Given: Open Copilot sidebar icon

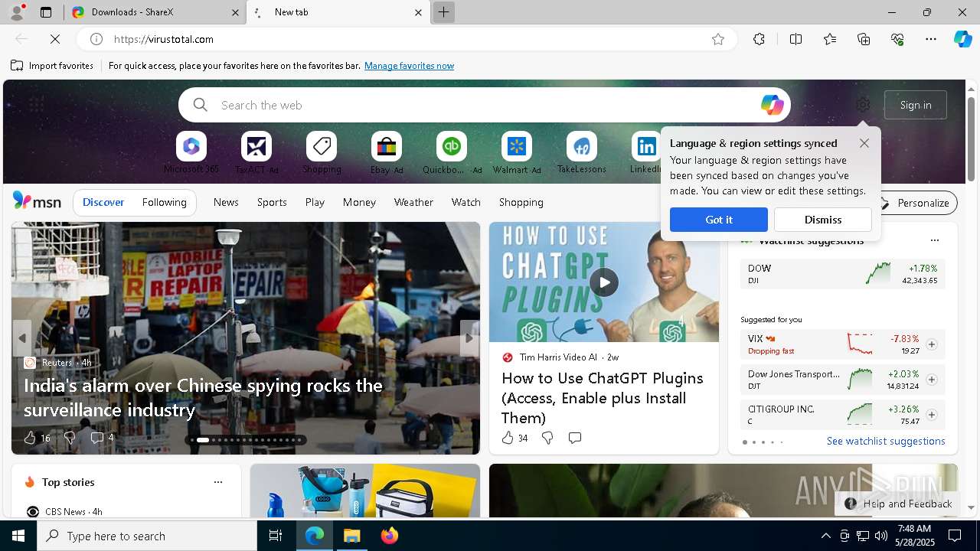Looking at the screenshot, I should [x=963, y=39].
